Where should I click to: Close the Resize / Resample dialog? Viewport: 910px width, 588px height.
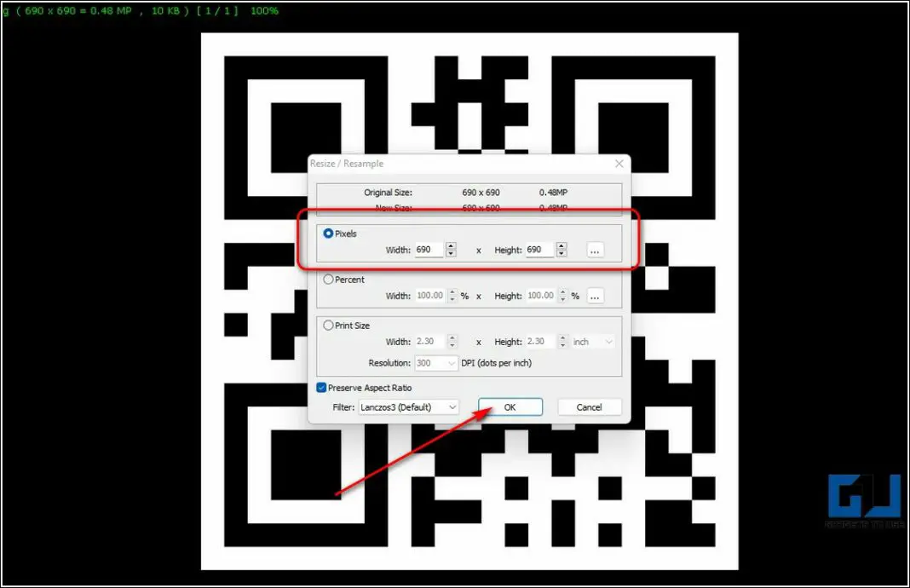click(x=619, y=164)
